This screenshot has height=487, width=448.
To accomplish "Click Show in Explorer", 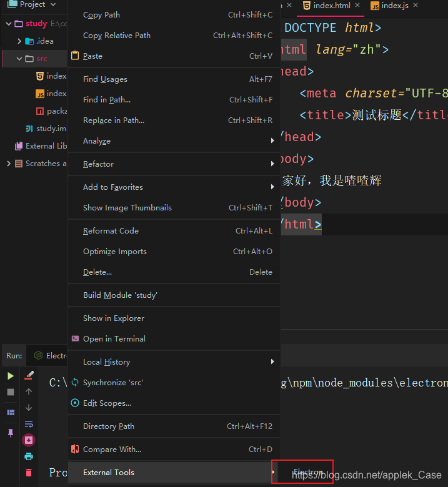I will [x=174, y=318].
